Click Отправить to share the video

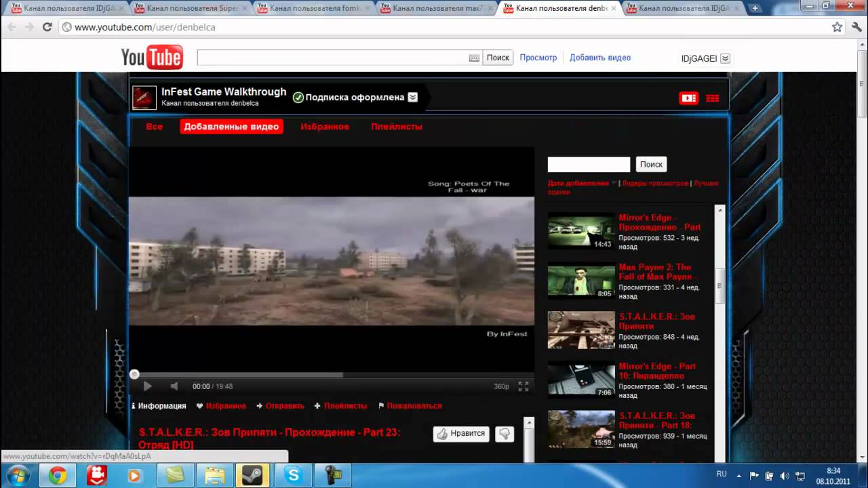click(280, 406)
